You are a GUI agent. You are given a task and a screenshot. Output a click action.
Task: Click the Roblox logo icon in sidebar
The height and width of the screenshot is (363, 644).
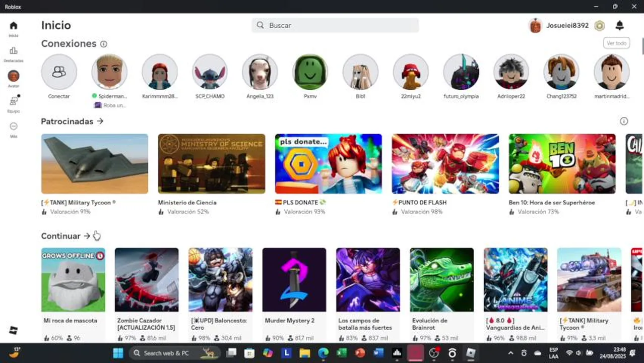tap(14, 331)
